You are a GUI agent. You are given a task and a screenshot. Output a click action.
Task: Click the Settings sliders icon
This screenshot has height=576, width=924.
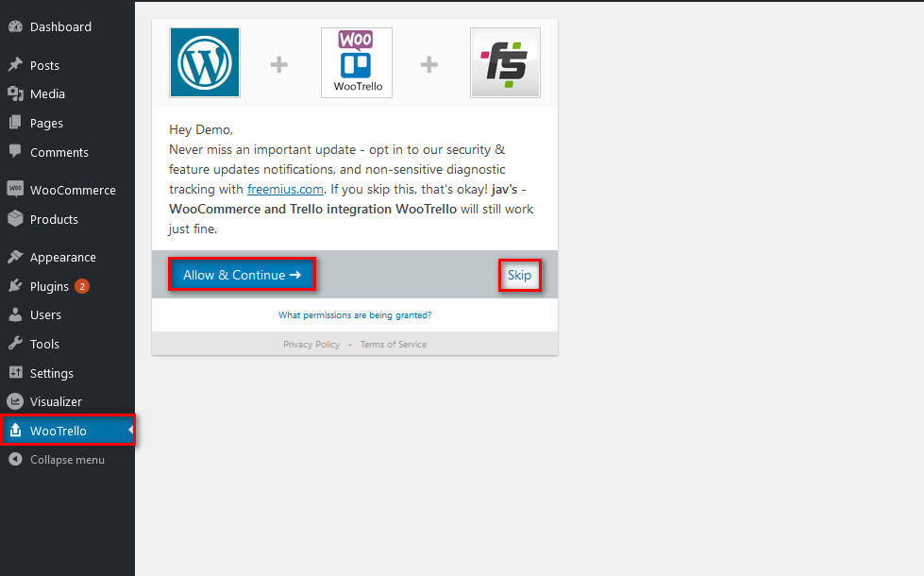tap(15, 373)
